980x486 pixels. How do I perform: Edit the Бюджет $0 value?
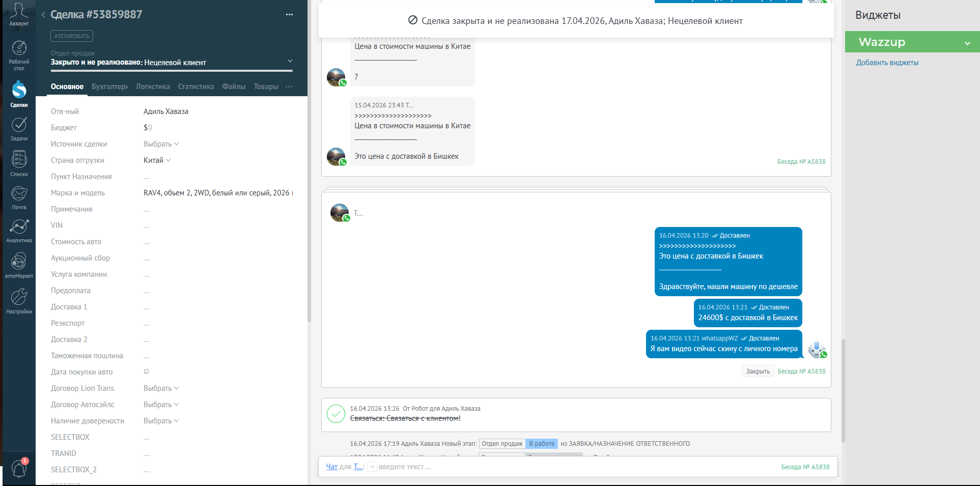click(x=148, y=128)
